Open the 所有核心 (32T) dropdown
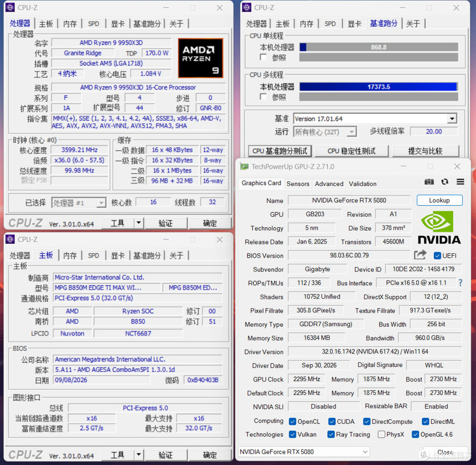Screen dimensions: 476x465 pos(352,132)
